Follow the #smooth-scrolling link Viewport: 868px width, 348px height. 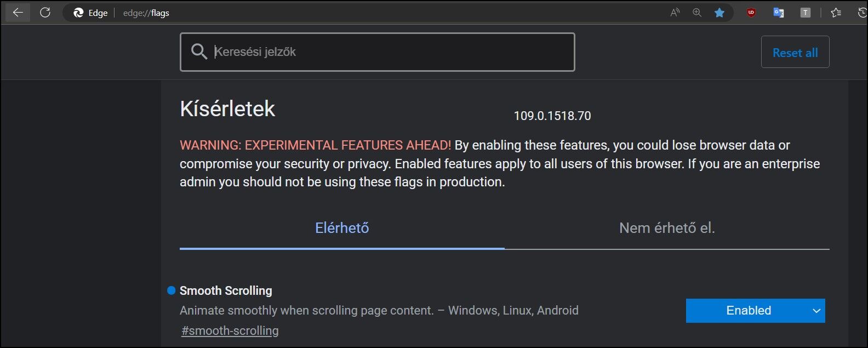[230, 331]
